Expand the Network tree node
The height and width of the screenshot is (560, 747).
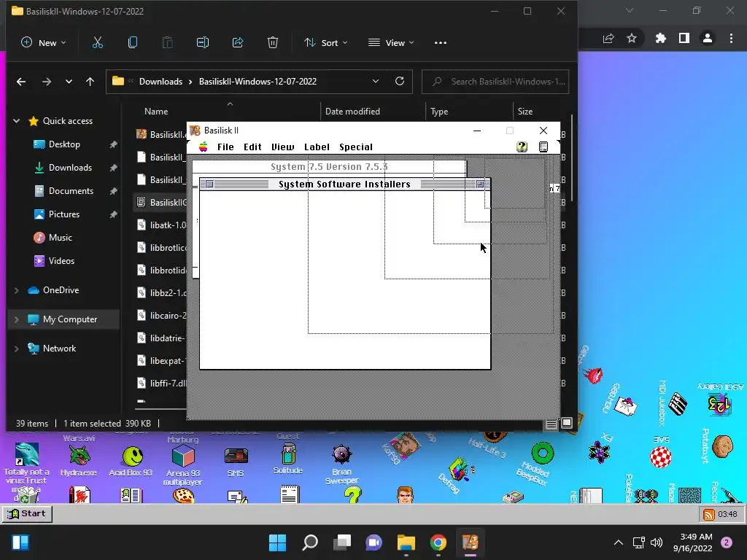17,348
